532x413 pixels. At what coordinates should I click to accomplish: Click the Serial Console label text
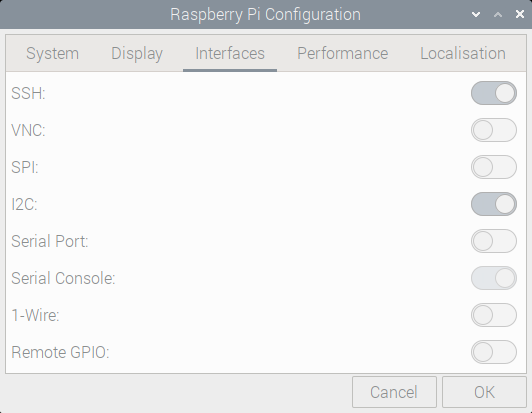click(63, 278)
